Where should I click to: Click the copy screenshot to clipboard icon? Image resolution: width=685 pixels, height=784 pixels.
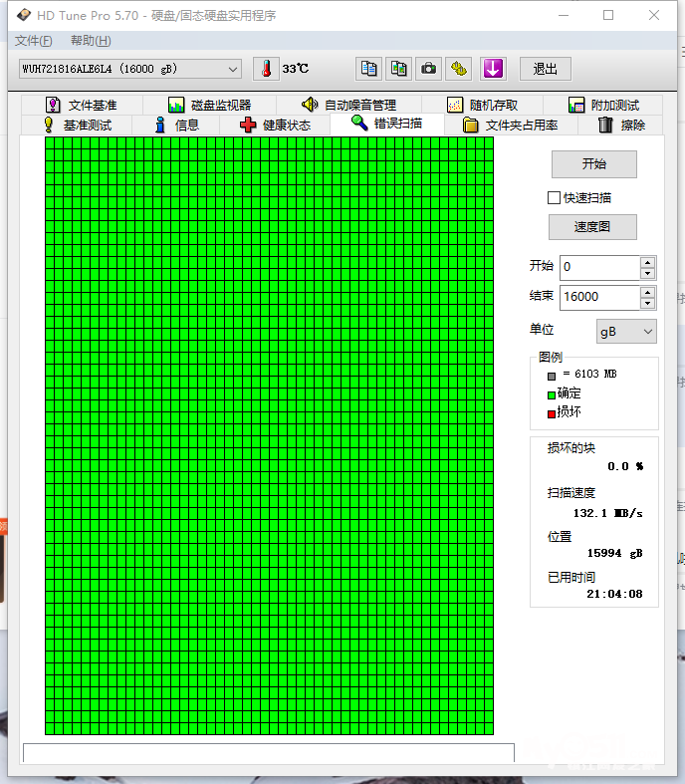pos(398,69)
